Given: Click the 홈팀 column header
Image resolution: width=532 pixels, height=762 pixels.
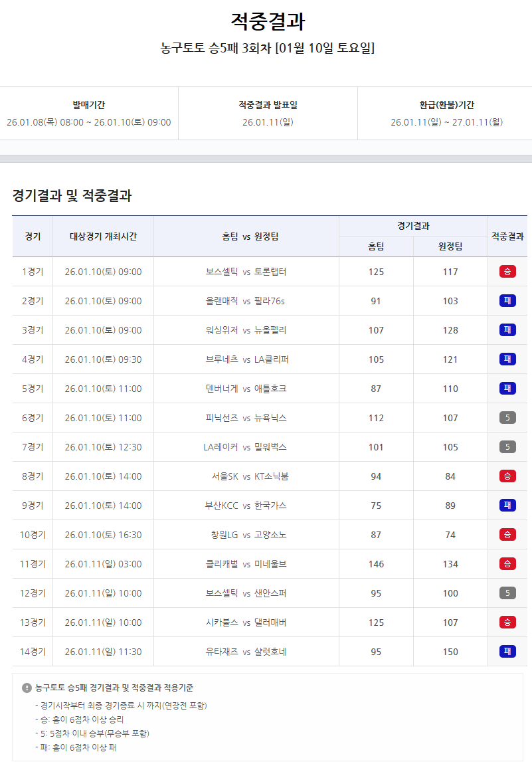Looking at the screenshot, I should (x=376, y=247).
